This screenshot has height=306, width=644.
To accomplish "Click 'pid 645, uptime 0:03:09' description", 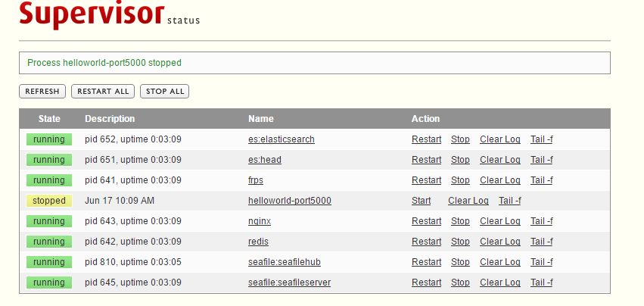I will coord(133,283).
